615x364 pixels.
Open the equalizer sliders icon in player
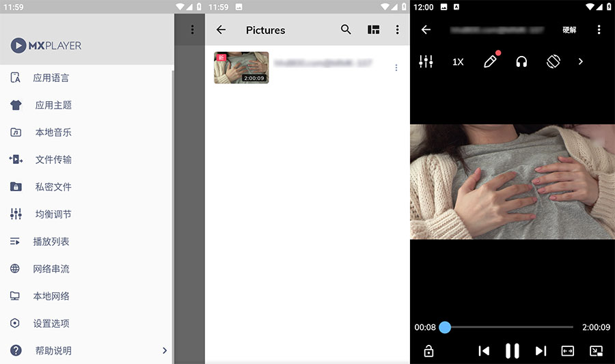426,61
